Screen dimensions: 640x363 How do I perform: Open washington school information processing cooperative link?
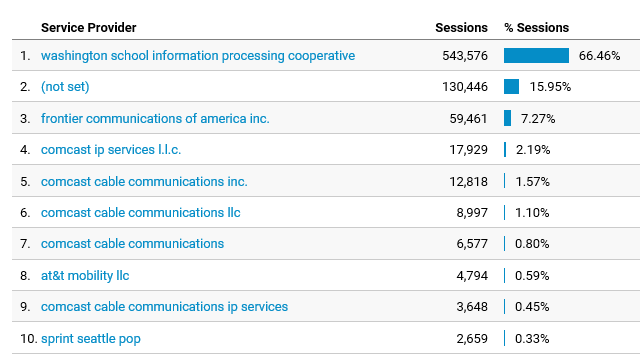pyautogui.click(x=198, y=56)
